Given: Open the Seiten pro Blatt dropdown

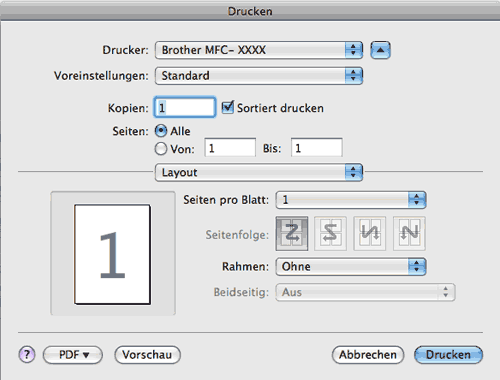Looking at the screenshot, I should click(x=351, y=200).
